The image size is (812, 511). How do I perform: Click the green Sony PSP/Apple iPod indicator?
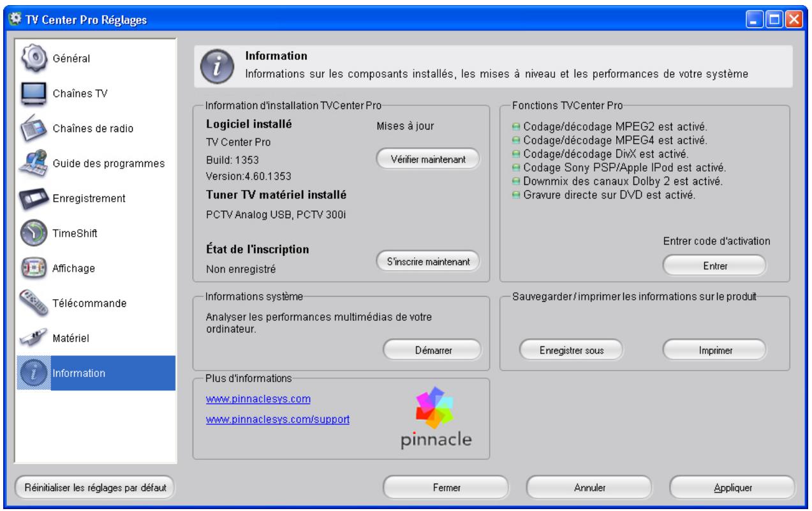click(517, 167)
